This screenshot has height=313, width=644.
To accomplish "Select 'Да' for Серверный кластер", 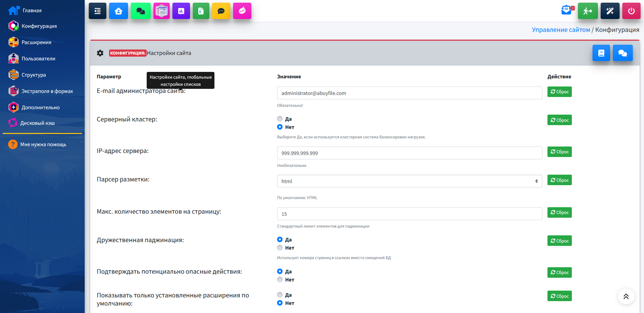I will tap(280, 119).
